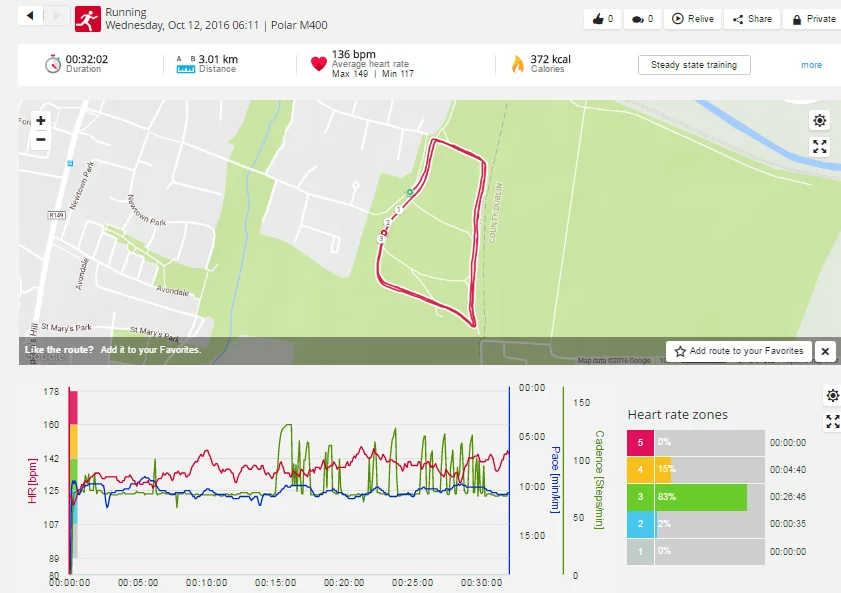Like the session with thumbs up
This screenshot has width=841, height=593.
click(x=602, y=19)
